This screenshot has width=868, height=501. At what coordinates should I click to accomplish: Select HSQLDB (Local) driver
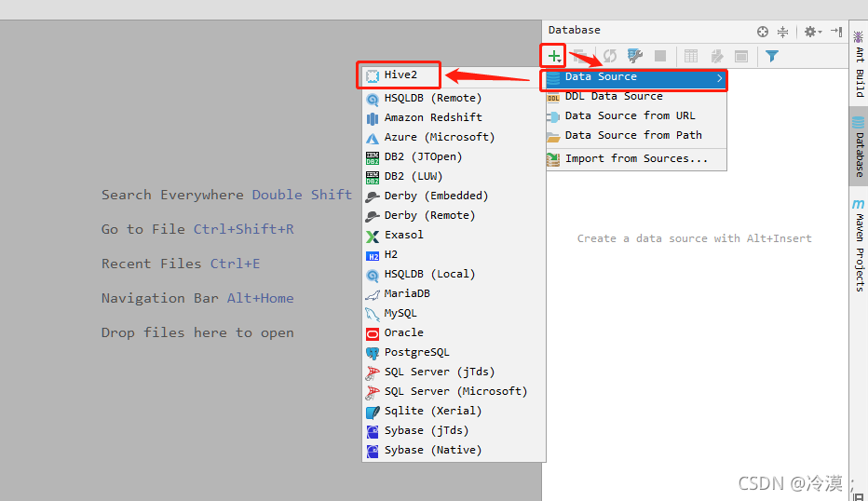[454, 274]
